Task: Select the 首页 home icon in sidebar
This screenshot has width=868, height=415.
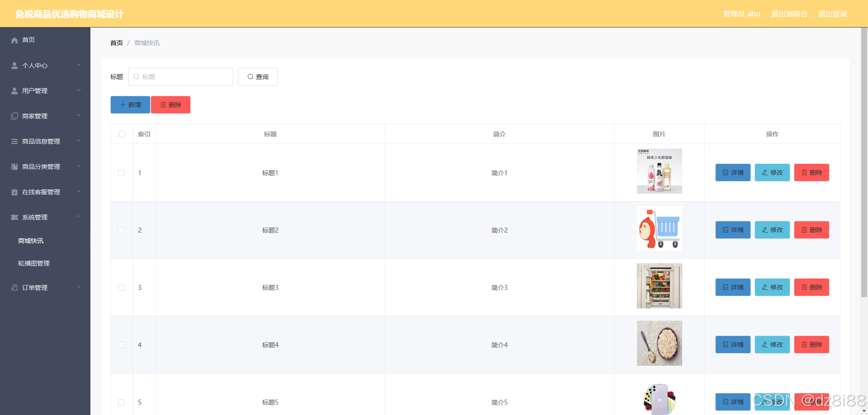Action: coord(14,40)
